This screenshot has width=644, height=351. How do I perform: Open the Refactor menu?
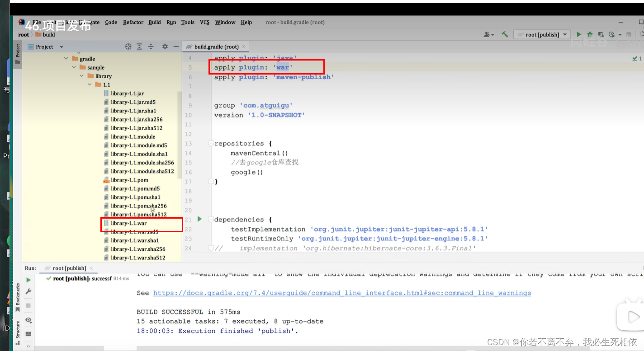(x=133, y=22)
